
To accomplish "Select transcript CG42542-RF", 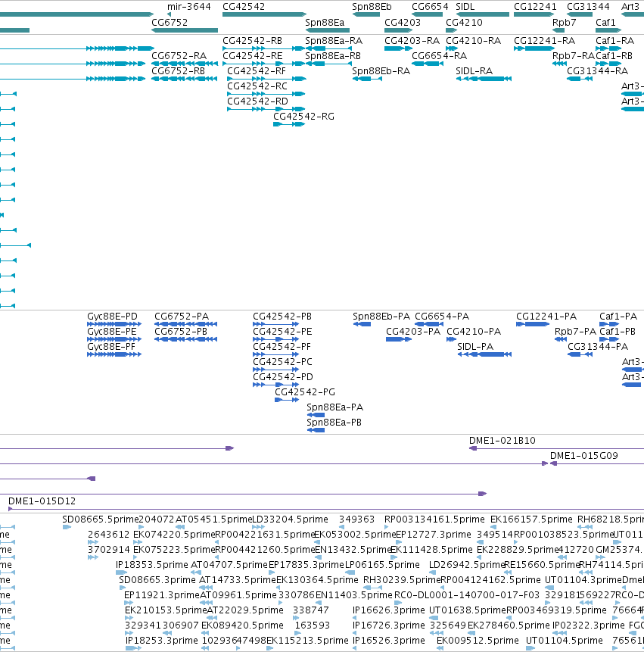I will click(257, 71).
